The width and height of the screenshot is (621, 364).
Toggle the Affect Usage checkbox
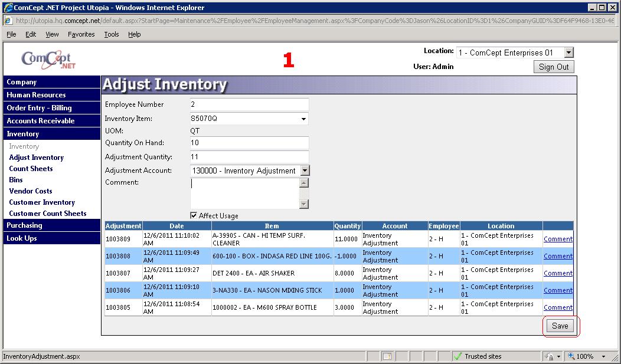[x=194, y=216]
